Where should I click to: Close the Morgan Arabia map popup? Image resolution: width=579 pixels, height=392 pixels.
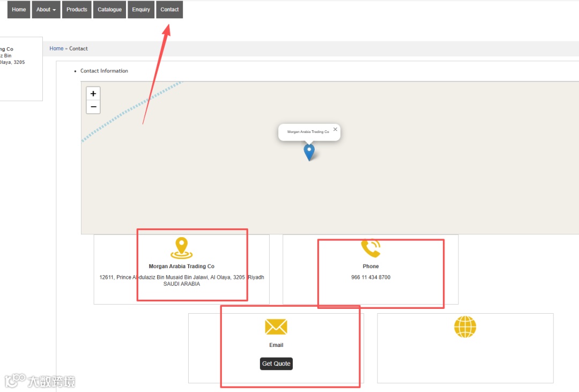click(335, 129)
